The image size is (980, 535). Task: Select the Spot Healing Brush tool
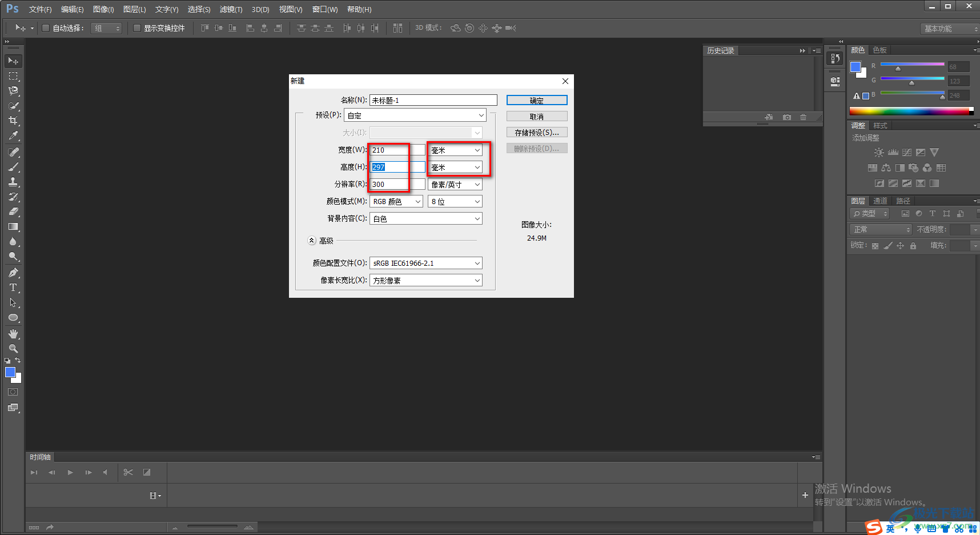pyautogui.click(x=13, y=152)
